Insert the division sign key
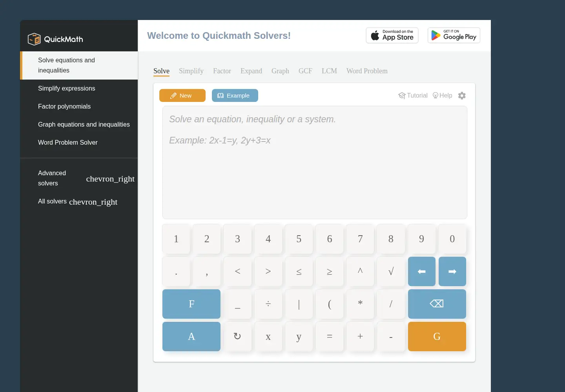The height and width of the screenshot is (392, 565). pos(268,304)
